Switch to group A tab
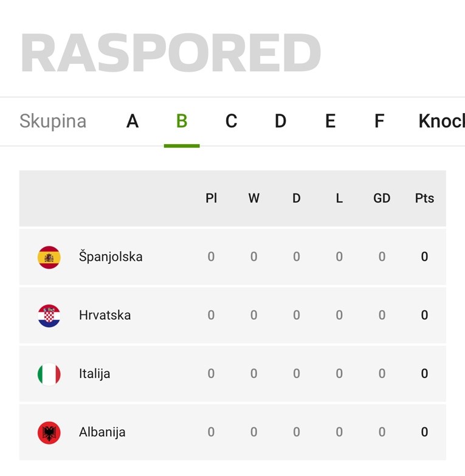This screenshot has height=476, width=465. coord(133,121)
